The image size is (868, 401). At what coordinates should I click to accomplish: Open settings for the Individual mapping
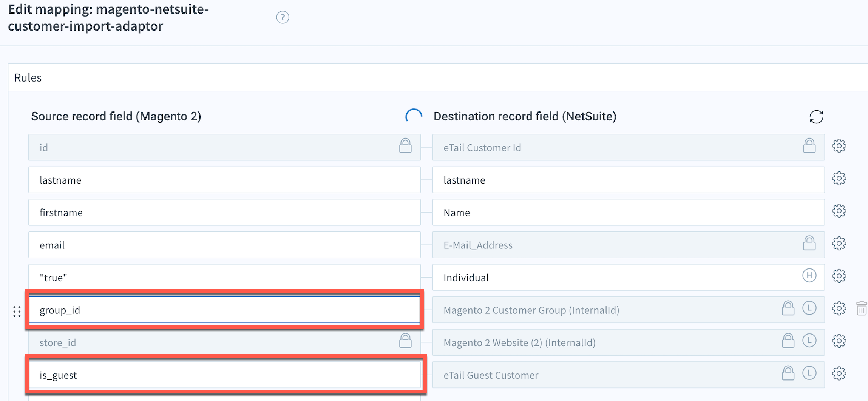(x=839, y=276)
